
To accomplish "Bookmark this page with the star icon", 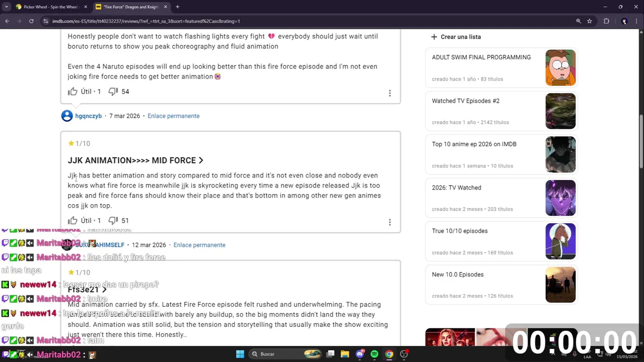I will coord(589,21).
